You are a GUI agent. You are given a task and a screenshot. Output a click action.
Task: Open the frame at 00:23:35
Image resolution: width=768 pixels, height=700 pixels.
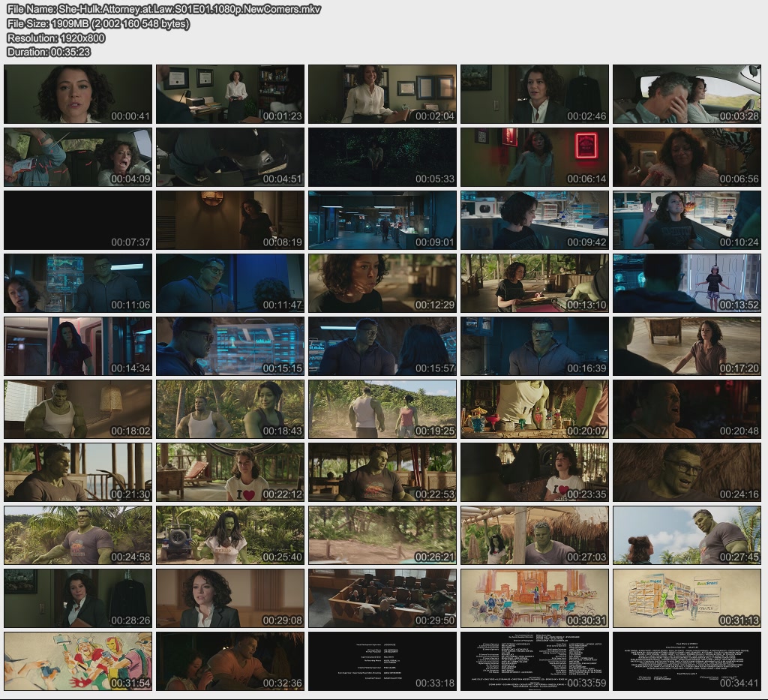535,473
